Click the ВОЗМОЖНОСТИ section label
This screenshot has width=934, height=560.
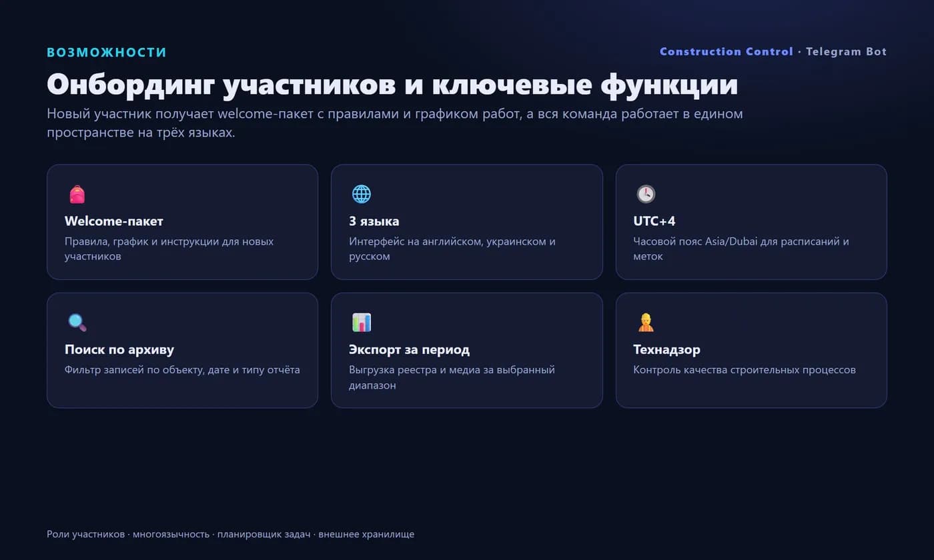coord(107,53)
